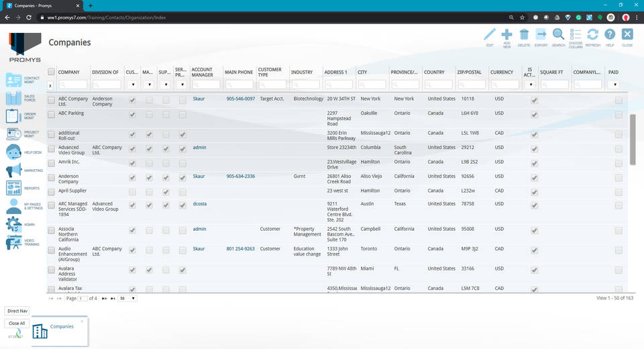Click the Close All button

(17, 323)
